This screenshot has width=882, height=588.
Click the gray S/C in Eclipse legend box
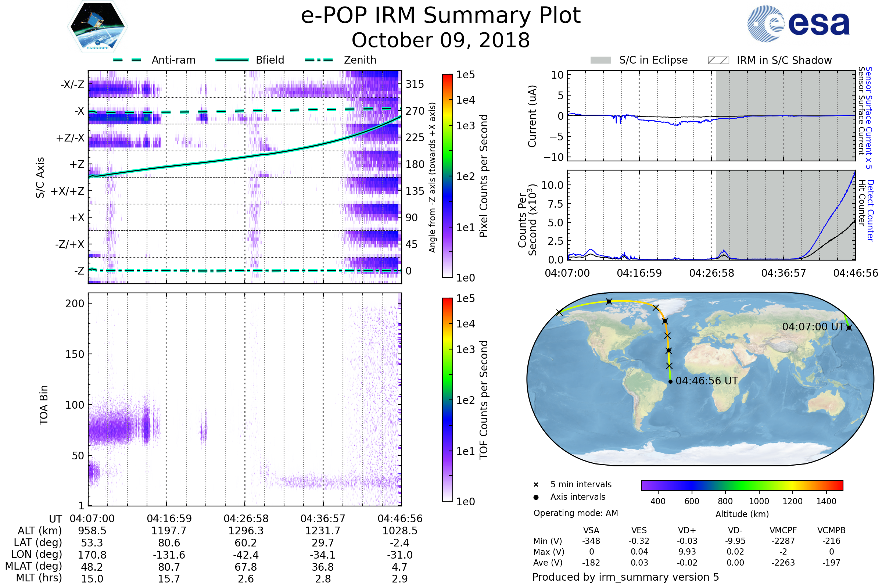600,60
